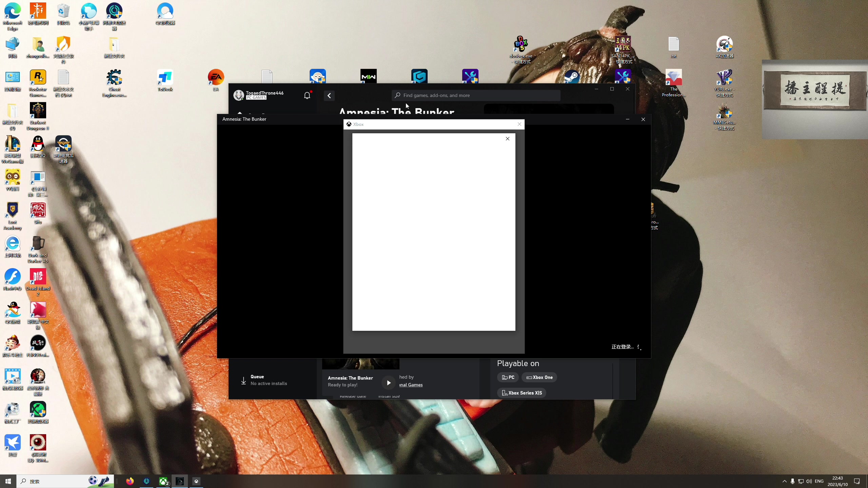Open the dosbox.exe desktop shortcut
The width and height of the screenshot is (868, 488).
point(521,50)
